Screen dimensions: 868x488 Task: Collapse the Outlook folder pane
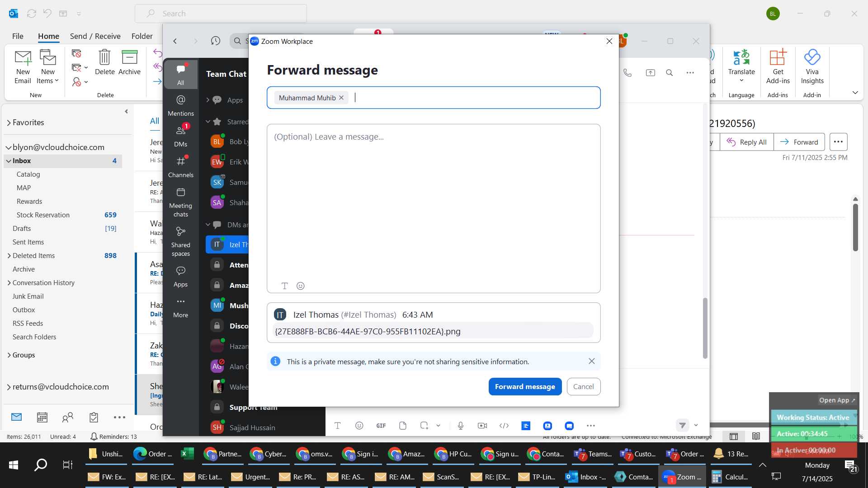pos(126,112)
